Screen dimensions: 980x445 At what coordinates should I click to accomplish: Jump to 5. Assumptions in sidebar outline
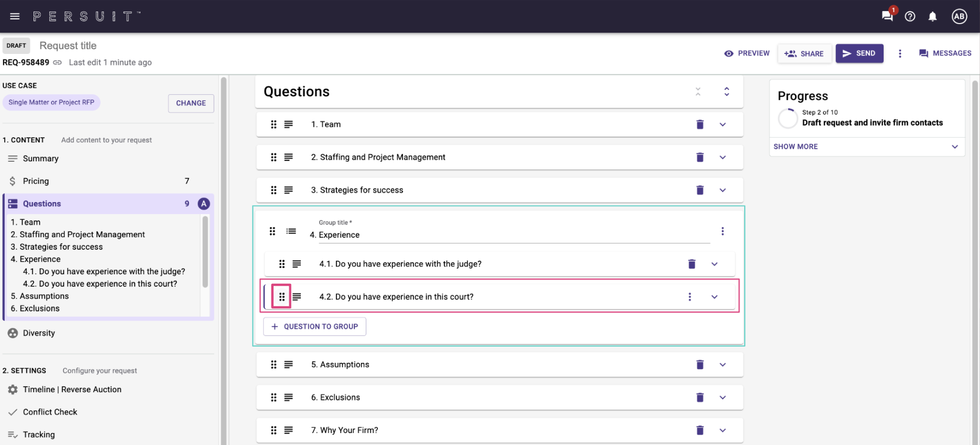pyautogui.click(x=40, y=296)
